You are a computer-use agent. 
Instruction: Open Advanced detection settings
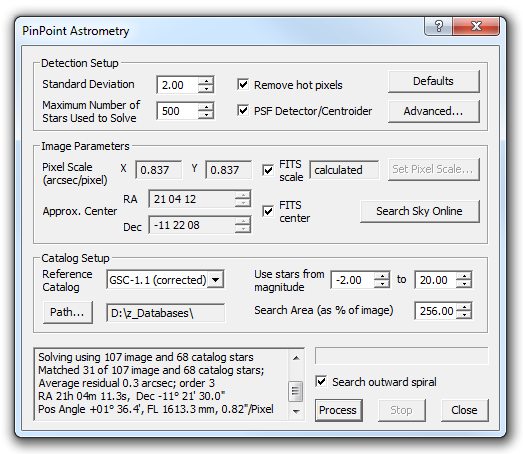(434, 111)
